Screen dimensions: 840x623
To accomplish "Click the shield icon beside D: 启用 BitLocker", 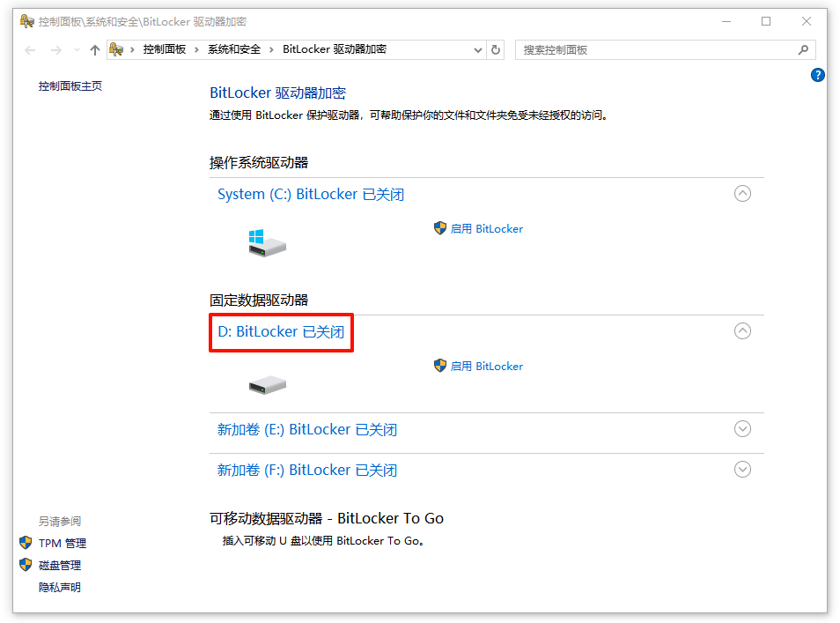I will (x=440, y=366).
